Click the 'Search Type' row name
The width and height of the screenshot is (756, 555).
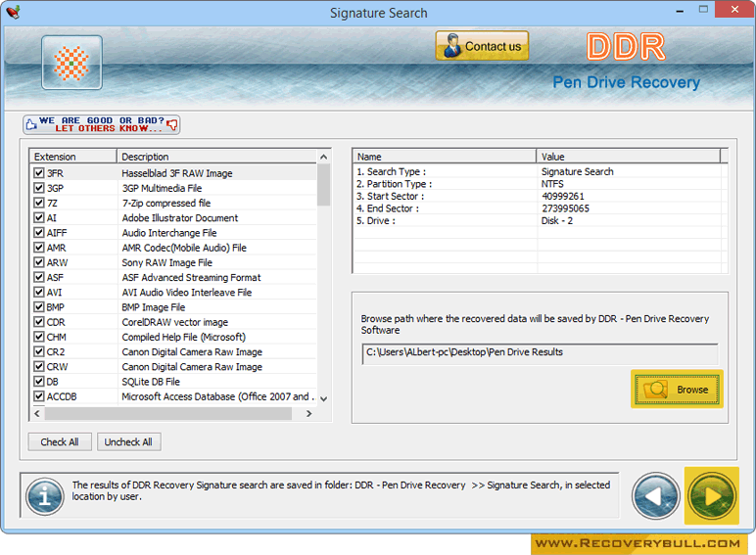coord(391,172)
